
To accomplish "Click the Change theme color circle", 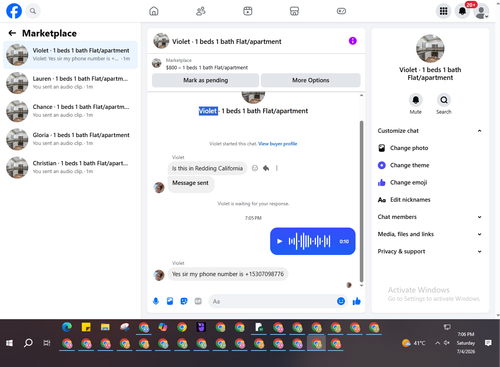I will (x=382, y=165).
